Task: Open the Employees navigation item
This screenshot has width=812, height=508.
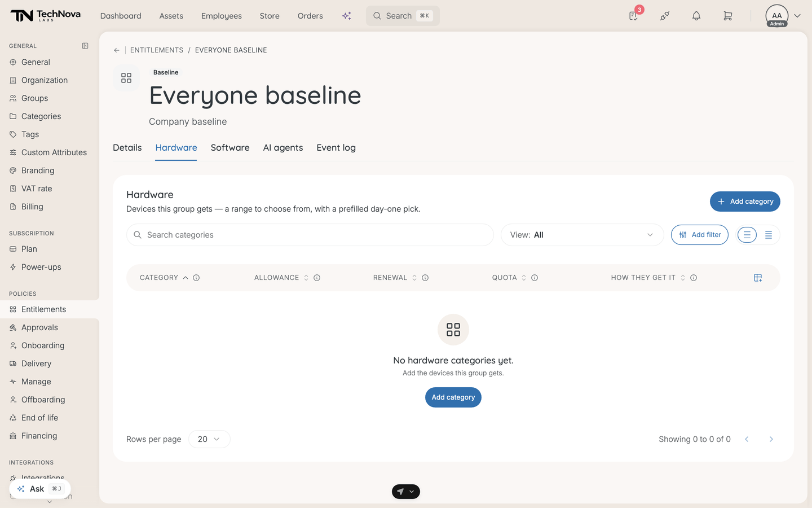Action: tap(222, 16)
